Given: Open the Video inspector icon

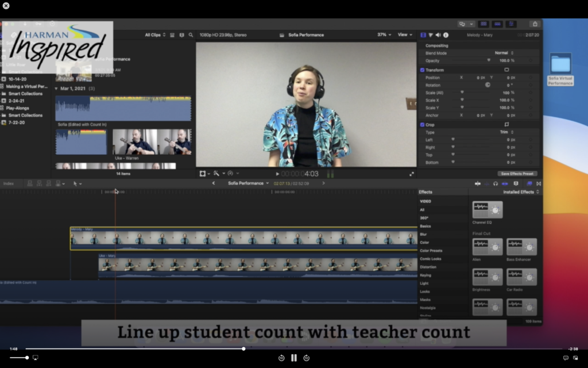Looking at the screenshot, I should click(422, 34).
